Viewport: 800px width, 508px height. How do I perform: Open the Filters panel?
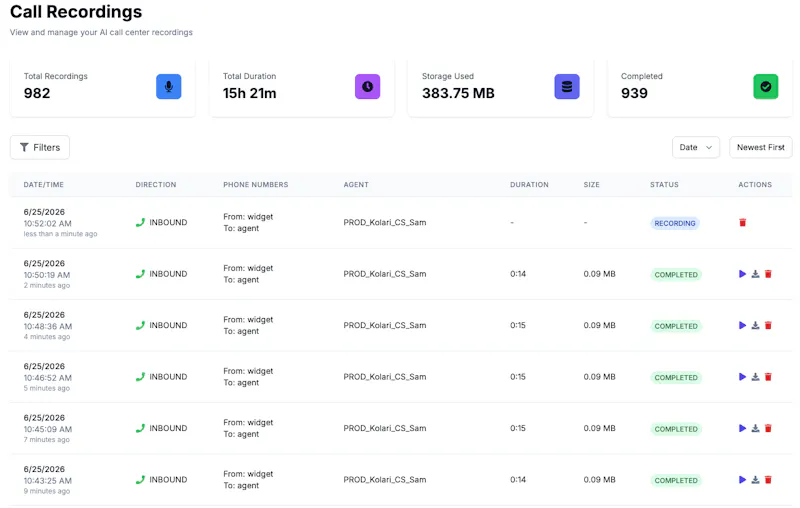[40, 147]
